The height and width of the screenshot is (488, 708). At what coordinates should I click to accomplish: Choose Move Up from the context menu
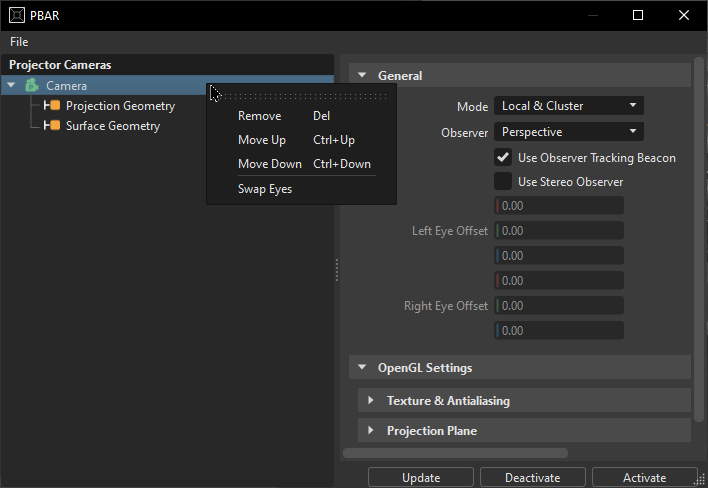pyautogui.click(x=301, y=140)
